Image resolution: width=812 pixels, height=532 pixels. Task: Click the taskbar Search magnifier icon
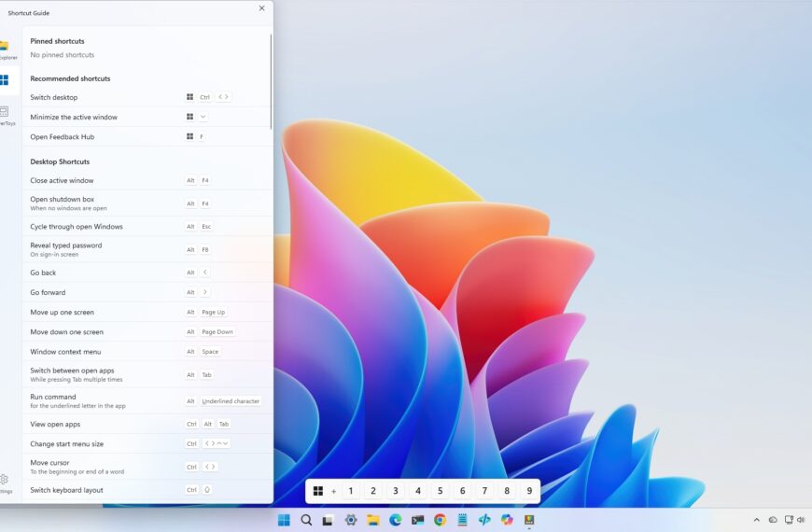tap(306, 520)
